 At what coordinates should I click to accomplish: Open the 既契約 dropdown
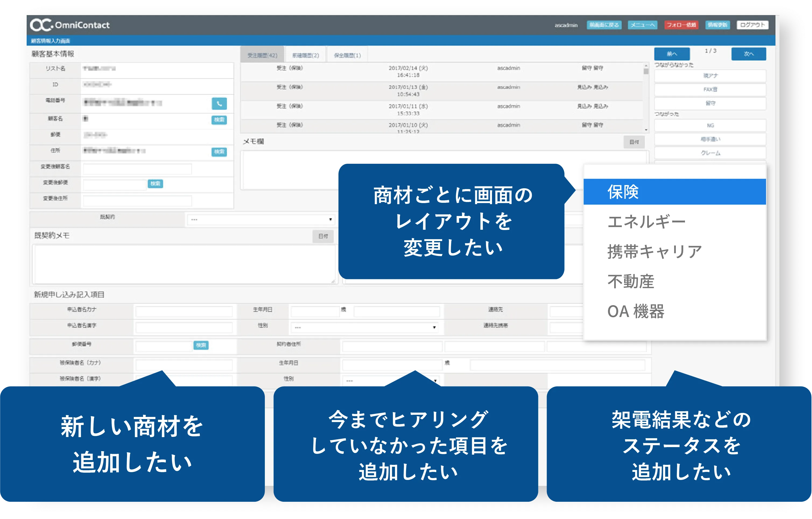[x=261, y=220]
